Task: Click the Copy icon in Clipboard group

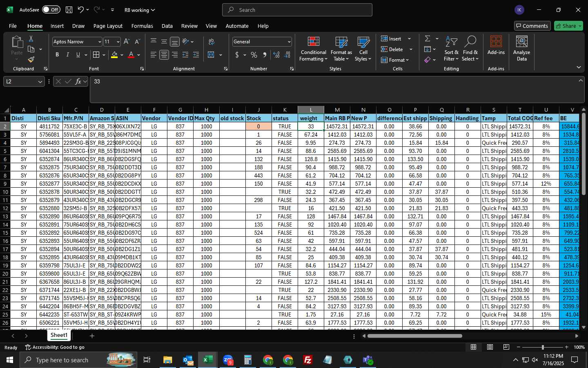Action: coord(31,49)
